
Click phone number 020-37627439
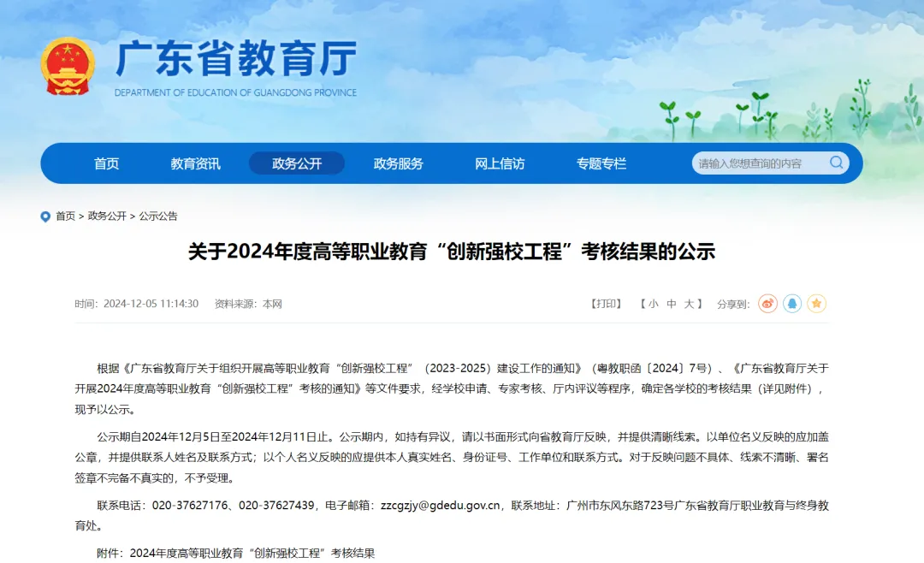[276, 505]
